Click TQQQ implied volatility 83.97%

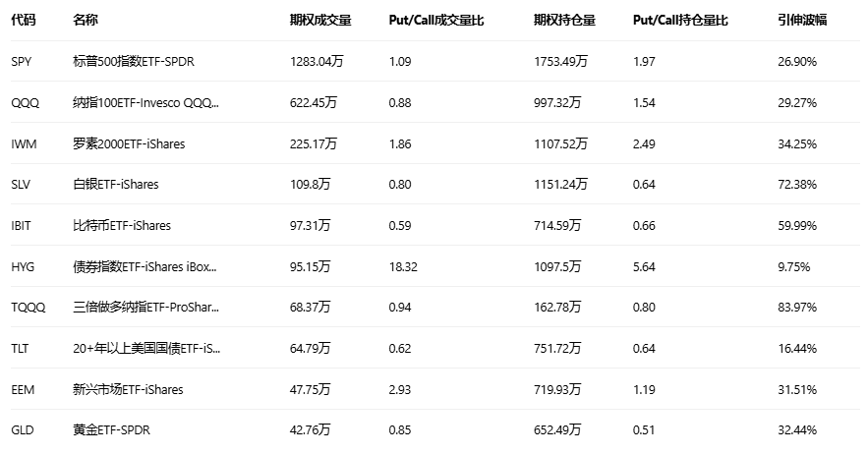click(x=796, y=308)
